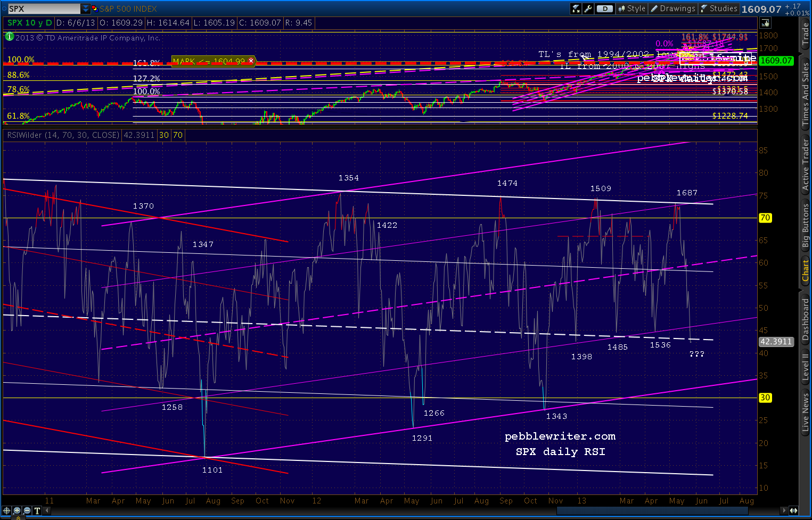812x520 pixels.
Task: Change the D timeframe aggregation button
Action: pos(604,9)
